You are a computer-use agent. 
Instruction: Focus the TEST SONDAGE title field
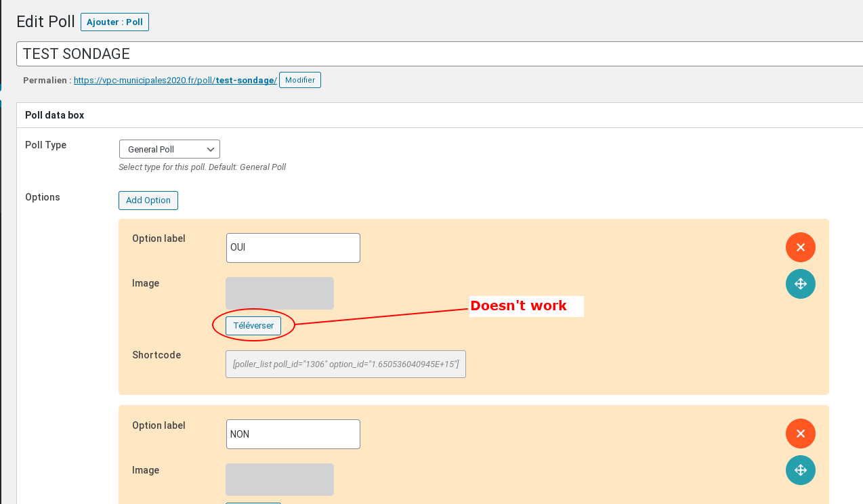pos(440,54)
